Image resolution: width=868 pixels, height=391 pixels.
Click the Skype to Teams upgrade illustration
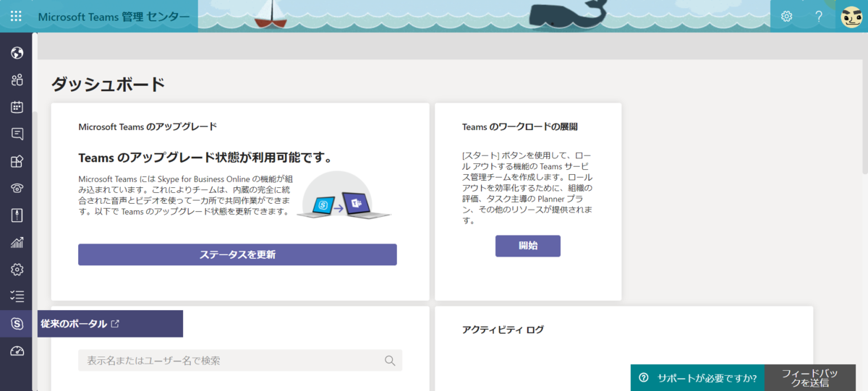pos(344,197)
